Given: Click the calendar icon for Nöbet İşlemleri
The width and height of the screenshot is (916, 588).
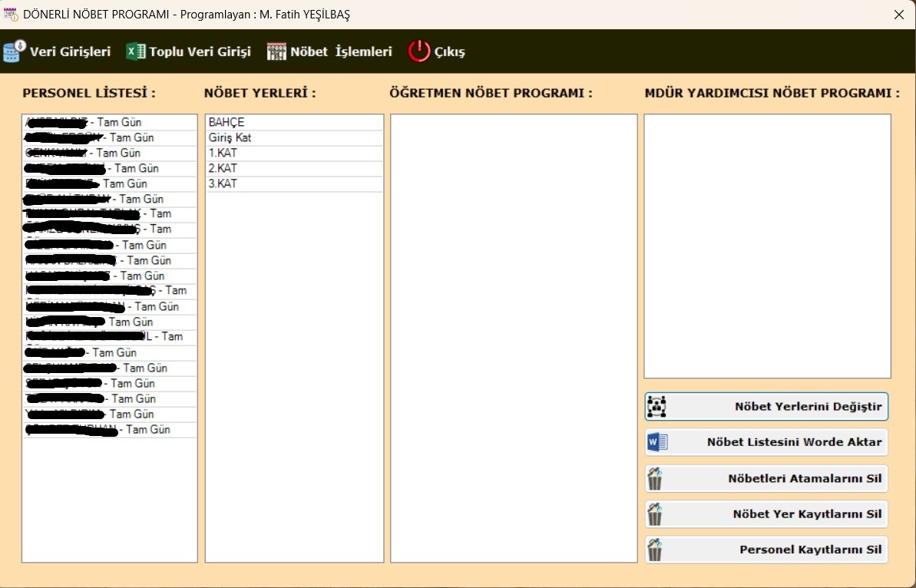Looking at the screenshot, I should 276,51.
